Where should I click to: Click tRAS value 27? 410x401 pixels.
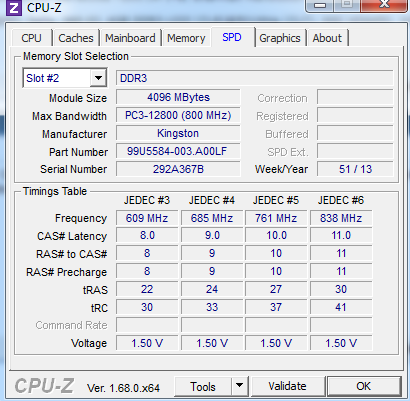276,289
